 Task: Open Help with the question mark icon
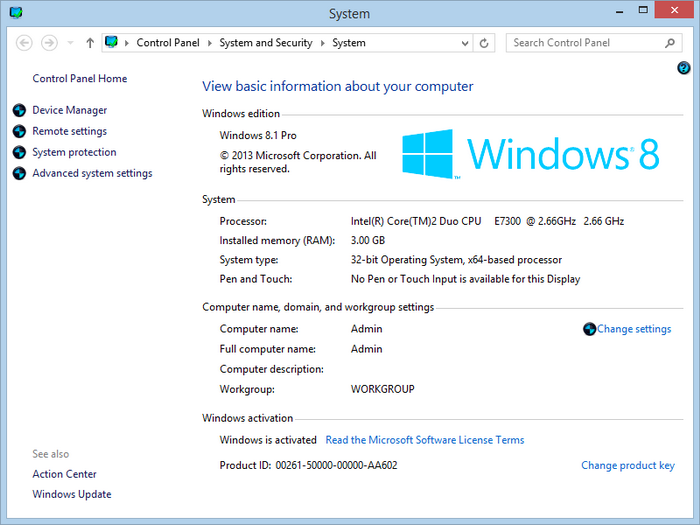683,68
